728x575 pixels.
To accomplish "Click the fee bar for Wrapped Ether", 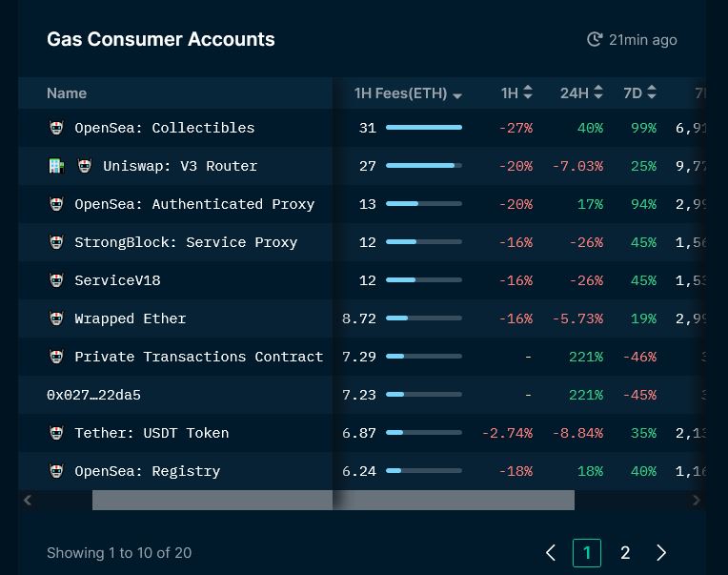I will (424, 318).
